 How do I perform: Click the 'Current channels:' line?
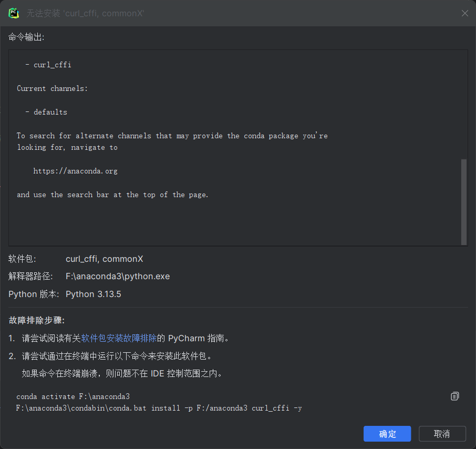tap(52, 88)
